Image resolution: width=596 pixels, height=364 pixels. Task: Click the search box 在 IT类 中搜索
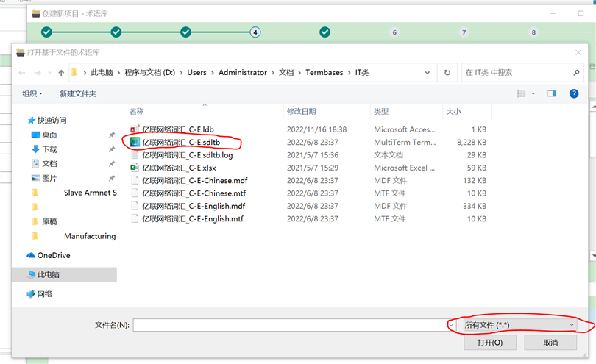click(517, 73)
